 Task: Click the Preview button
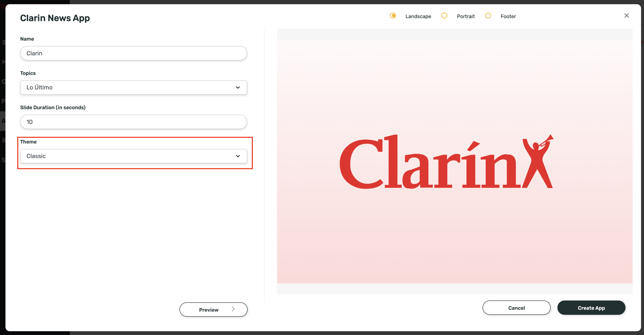[214, 310]
